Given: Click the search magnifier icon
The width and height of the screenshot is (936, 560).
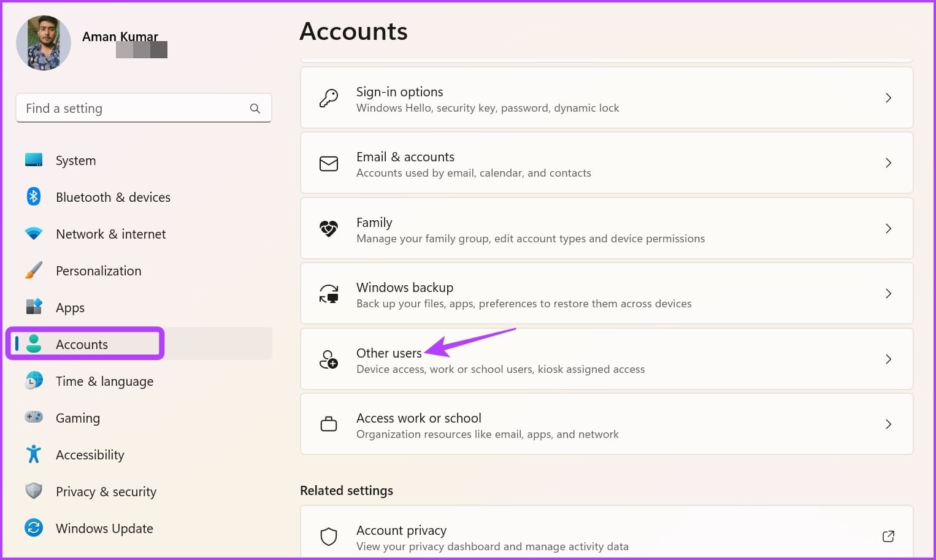Looking at the screenshot, I should pyautogui.click(x=255, y=109).
